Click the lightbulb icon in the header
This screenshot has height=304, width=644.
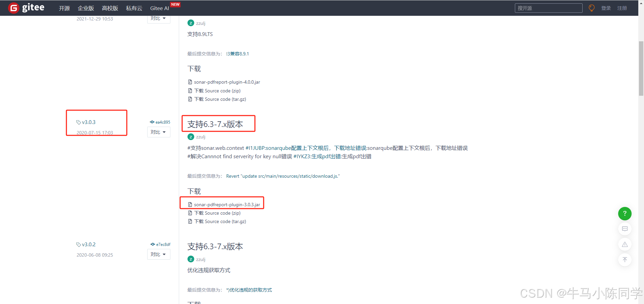point(592,8)
